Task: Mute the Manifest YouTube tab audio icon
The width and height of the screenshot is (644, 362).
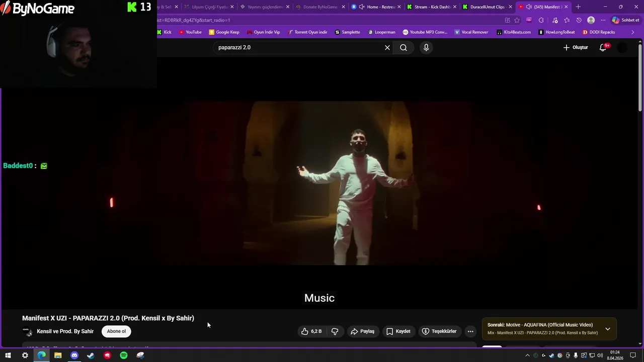Action: pyautogui.click(x=529, y=7)
